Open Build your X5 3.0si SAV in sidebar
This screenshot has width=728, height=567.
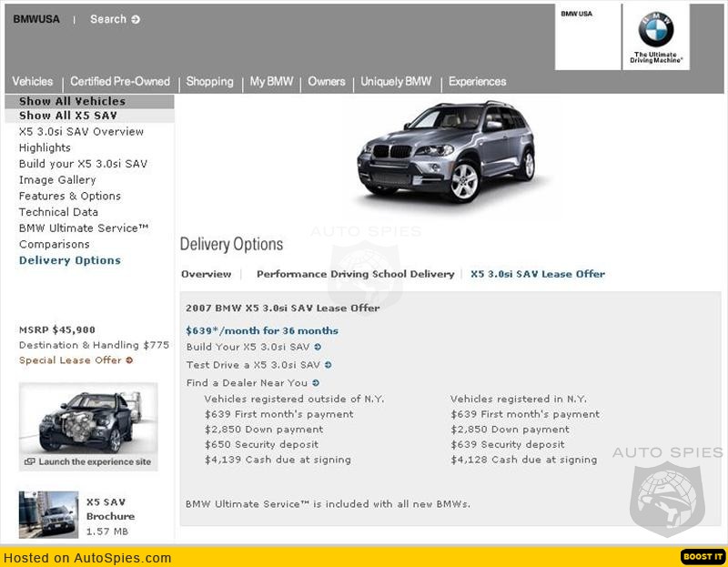click(x=83, y=164)
